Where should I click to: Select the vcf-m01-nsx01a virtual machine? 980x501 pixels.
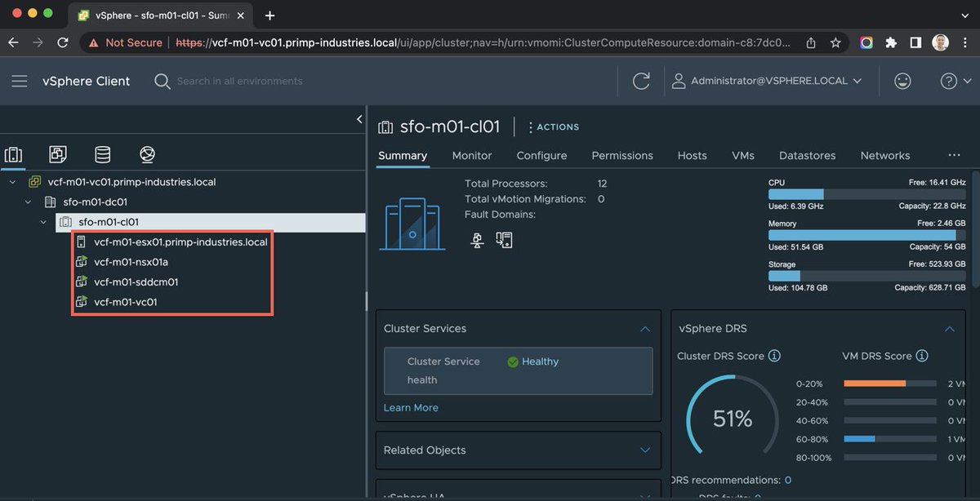click(x=131, y=261)
